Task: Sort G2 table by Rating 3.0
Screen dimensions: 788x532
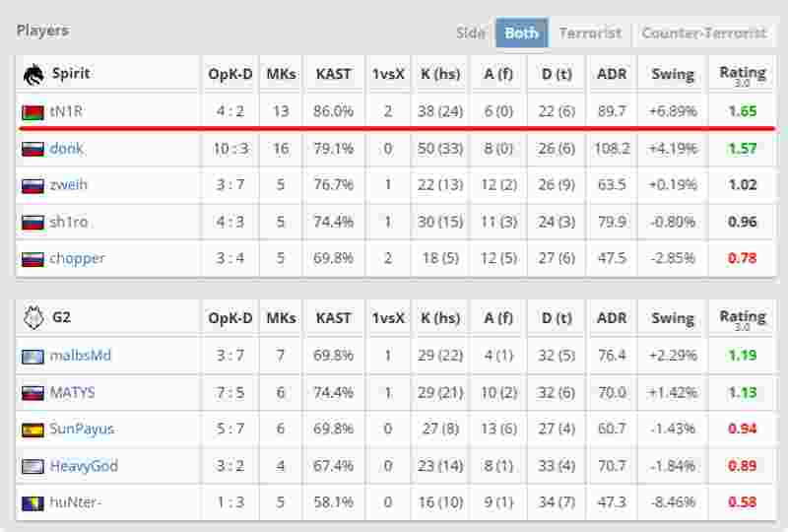Action: 742,318
